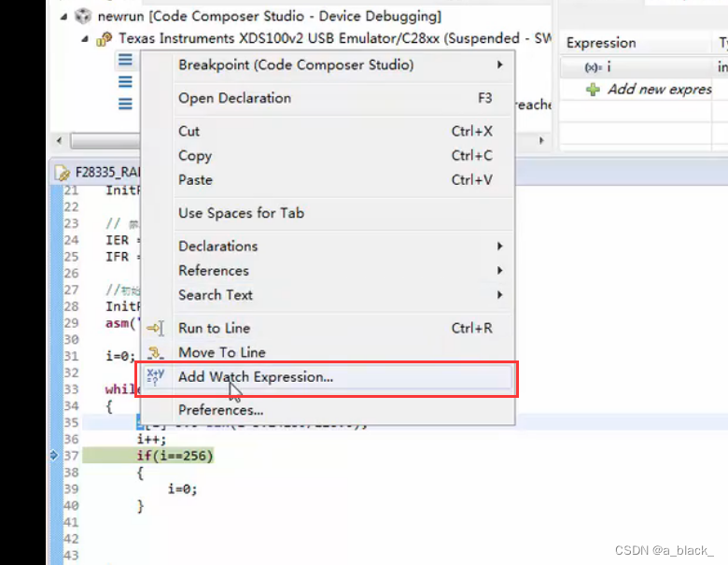Image resolution: width=728 pixels, height=565 pixels.
Task: Expand arrow beside References entry
Action: (x=499, y=270)
